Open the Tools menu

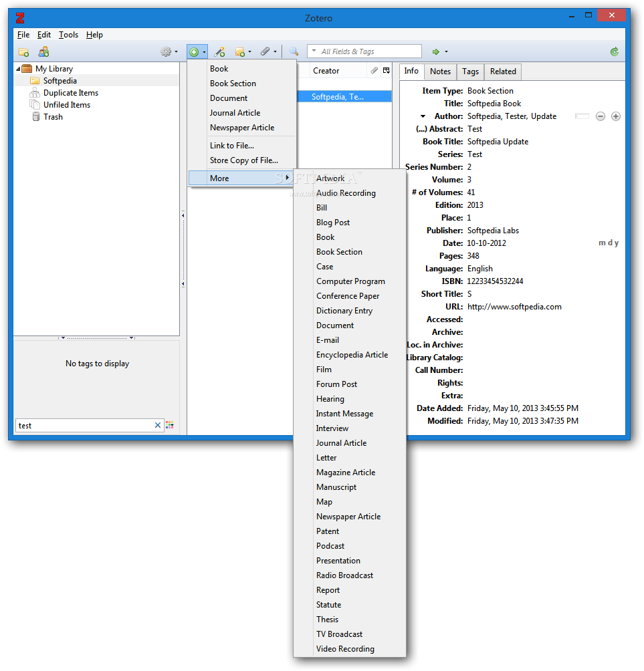[x=68, y=35]
